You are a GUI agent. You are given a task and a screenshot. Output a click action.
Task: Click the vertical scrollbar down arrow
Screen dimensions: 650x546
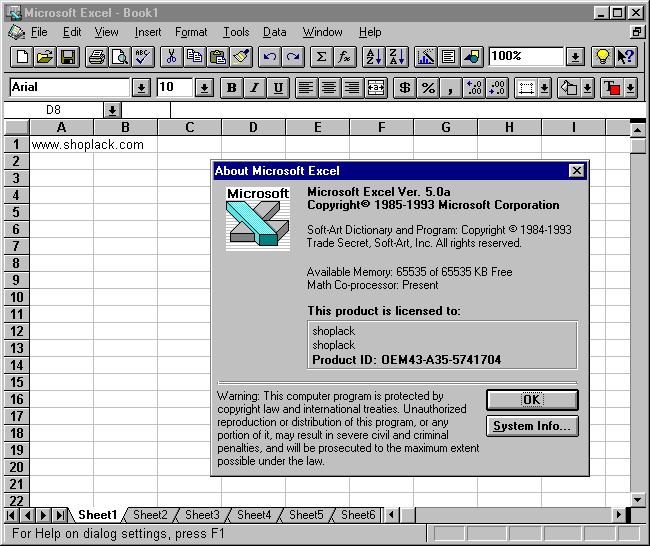point(638,500)
